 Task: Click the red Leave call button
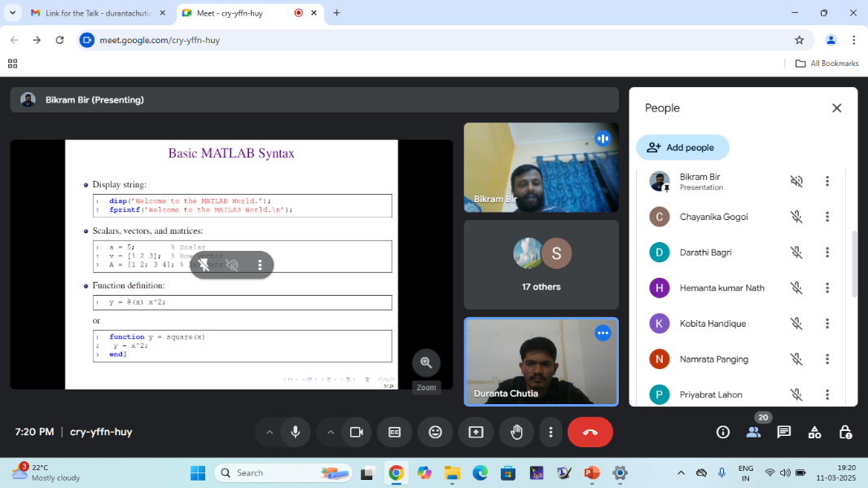[x=590, y=432]
